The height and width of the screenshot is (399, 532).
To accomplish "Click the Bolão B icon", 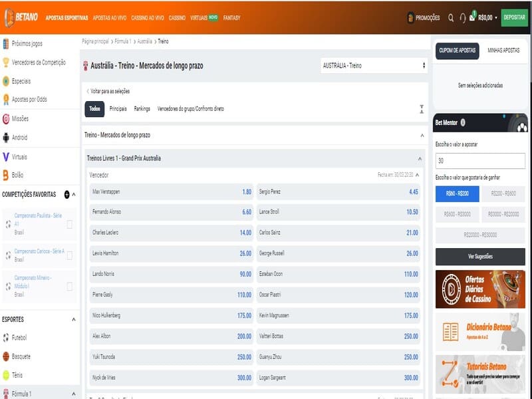I will coord(5,175).
